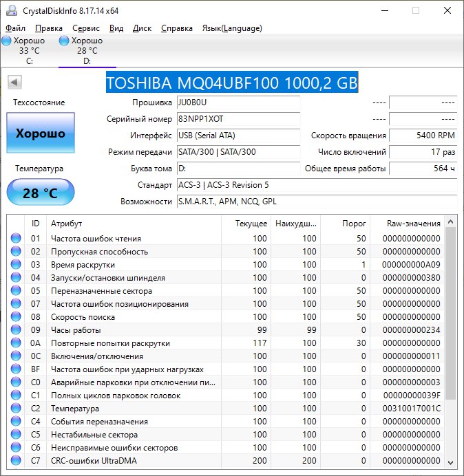Click the previous disk arrow button
The height and width of the screenshot is (476, 464).
click(14, 82)
